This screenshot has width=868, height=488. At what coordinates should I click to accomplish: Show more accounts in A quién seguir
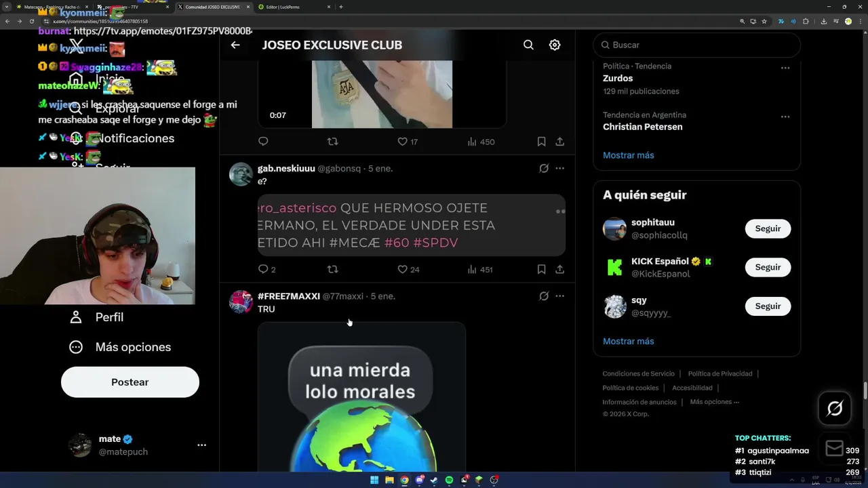(x=628, y=341)
